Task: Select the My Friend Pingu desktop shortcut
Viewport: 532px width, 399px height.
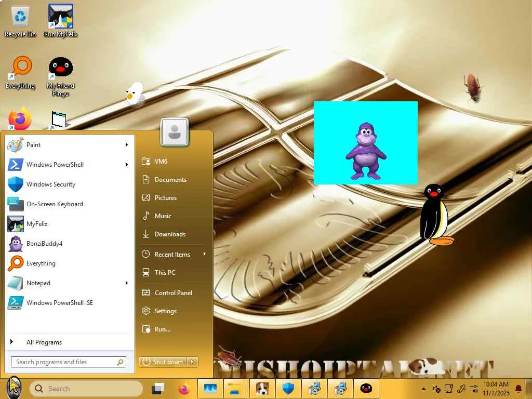Action: (61, 77)
